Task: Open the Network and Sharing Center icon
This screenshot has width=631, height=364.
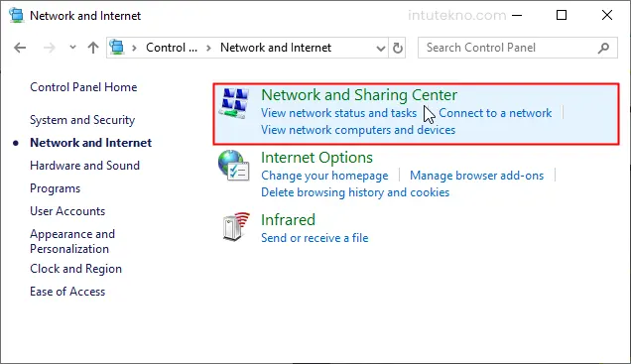Action: (x=234, y=103)
